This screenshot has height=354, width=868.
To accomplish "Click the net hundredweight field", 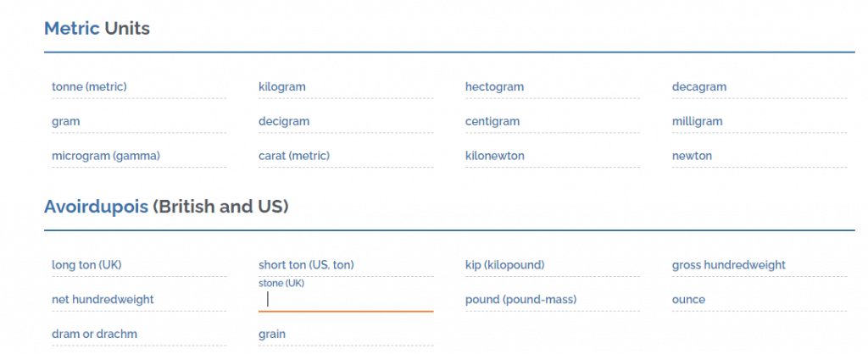I will pyautogui.click(x=138, y=301).
